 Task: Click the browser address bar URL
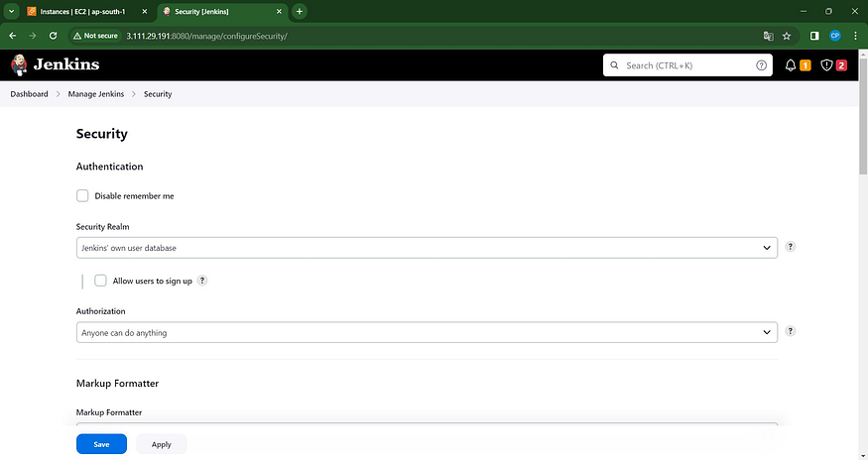point(206,36)
